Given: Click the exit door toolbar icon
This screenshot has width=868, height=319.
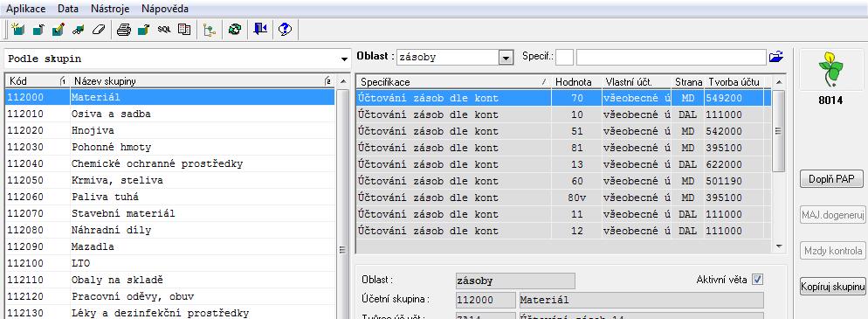Looking at the screenshot, I should 260,30.
